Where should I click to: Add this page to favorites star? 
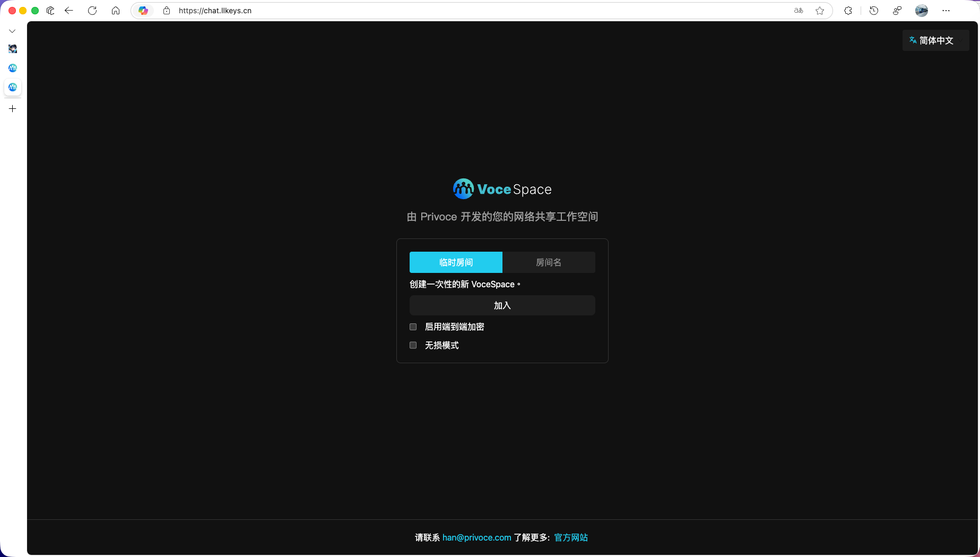820,11
